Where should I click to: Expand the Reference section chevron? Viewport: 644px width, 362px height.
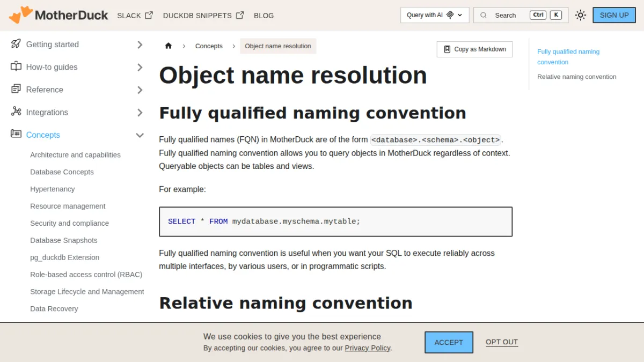pos(140,90)
